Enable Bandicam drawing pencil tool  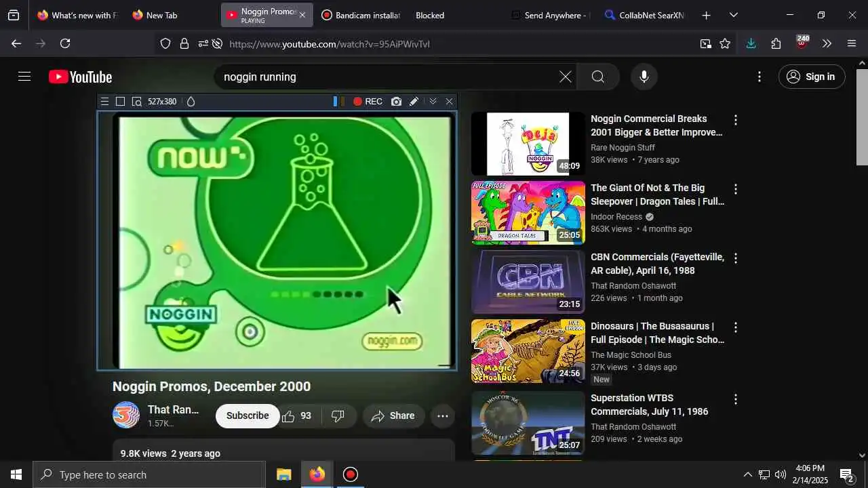(414, 102)
